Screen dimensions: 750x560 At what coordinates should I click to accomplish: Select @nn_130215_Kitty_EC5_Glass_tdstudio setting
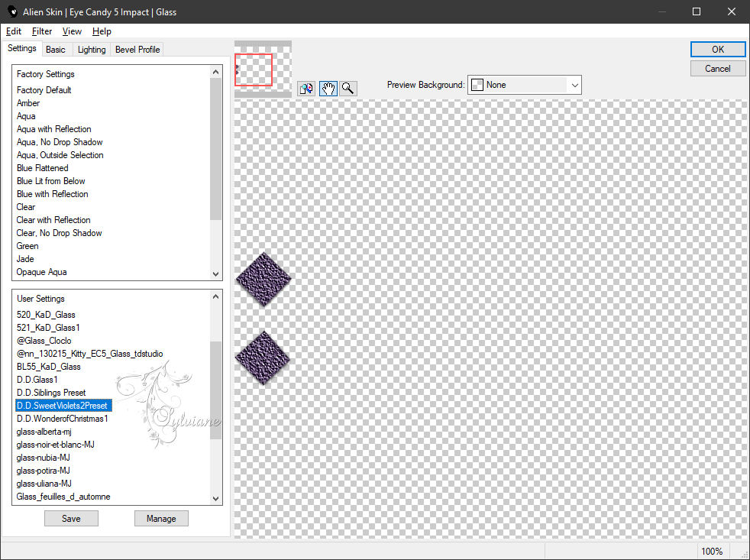(89, 353)
